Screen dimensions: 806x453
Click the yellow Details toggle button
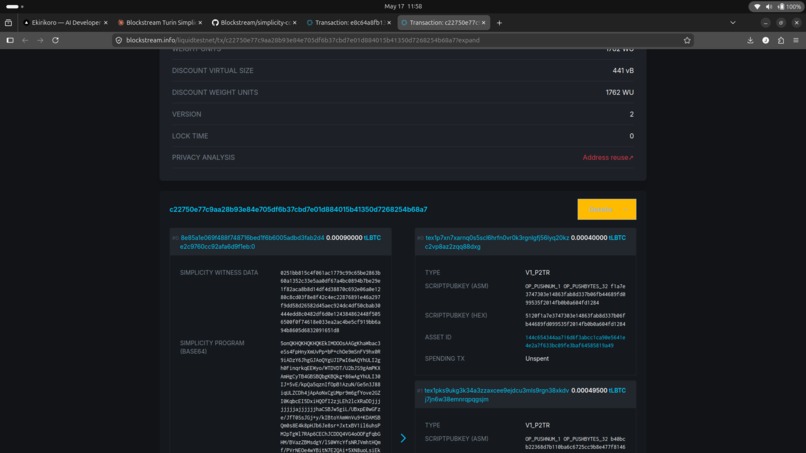607,209
